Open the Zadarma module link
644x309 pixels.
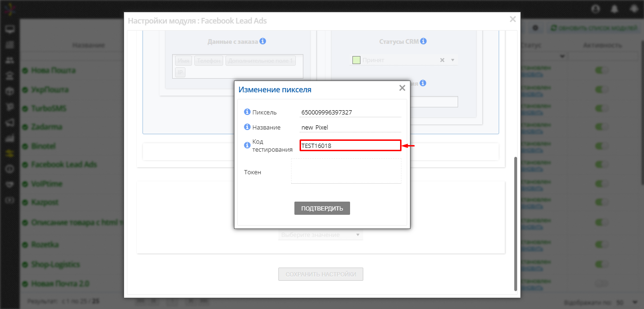[x=47, y=127]
